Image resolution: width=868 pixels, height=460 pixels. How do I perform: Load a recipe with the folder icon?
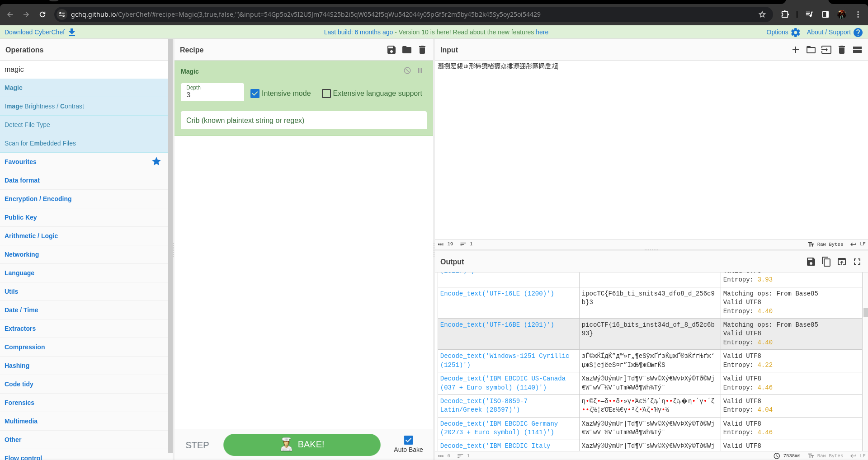[x=406, y=50]
